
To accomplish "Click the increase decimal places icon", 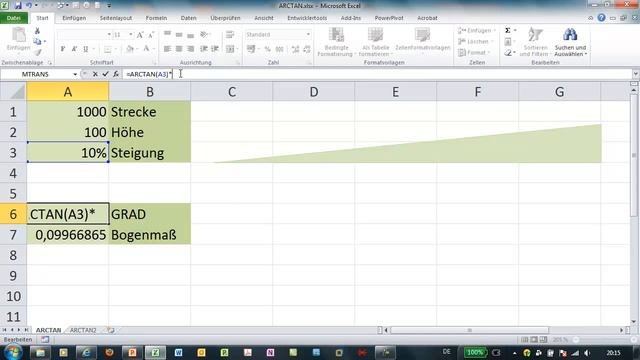I will 295,49.
